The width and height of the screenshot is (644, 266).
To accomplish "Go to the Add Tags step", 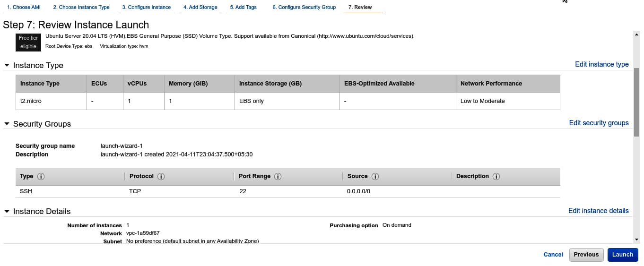I will point(244,7).
